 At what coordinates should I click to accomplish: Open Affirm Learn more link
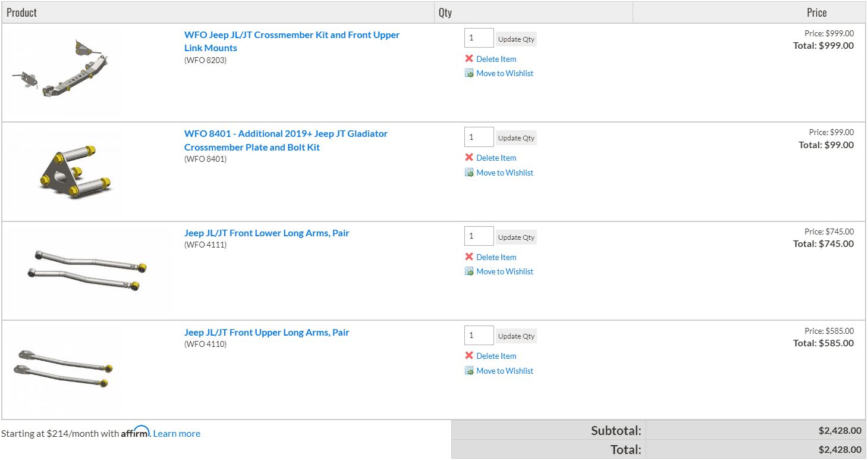(x=177, y=433)
